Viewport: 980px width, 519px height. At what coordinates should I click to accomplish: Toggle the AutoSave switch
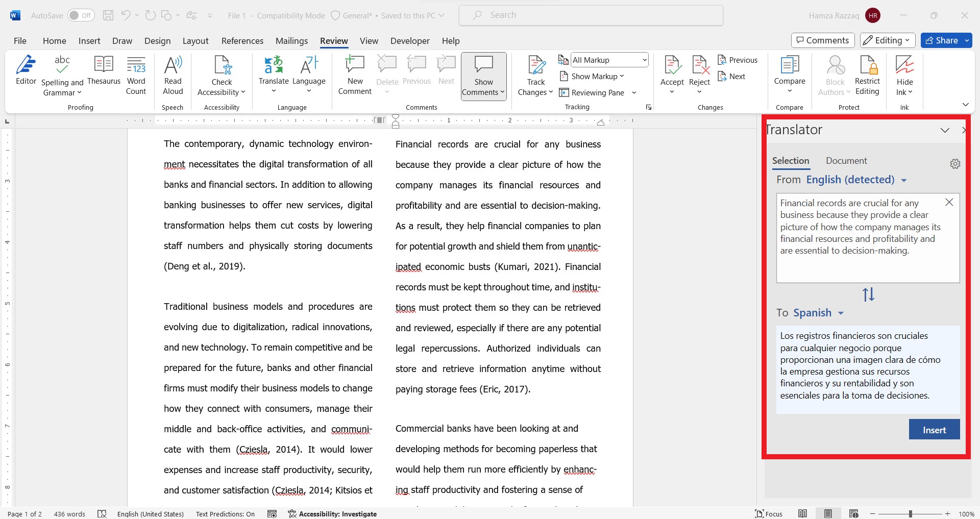(x=81, y=15)
